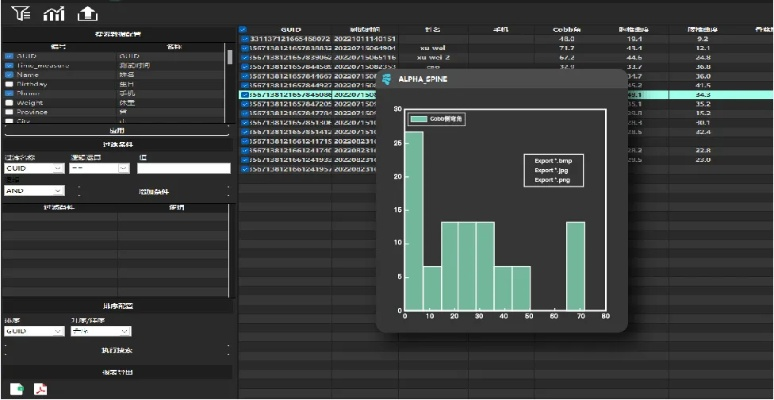Click the tallest green histogram bar
This screenshot has height=400, width=774.
414,220
